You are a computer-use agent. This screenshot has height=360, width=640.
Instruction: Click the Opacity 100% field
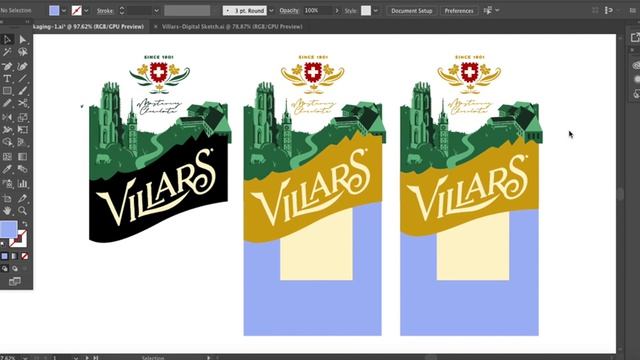318,11
